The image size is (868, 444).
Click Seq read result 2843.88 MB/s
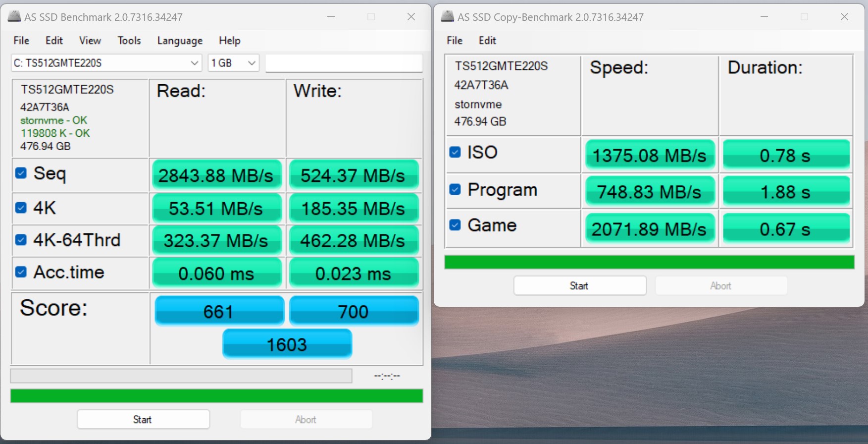click(216, 175)
